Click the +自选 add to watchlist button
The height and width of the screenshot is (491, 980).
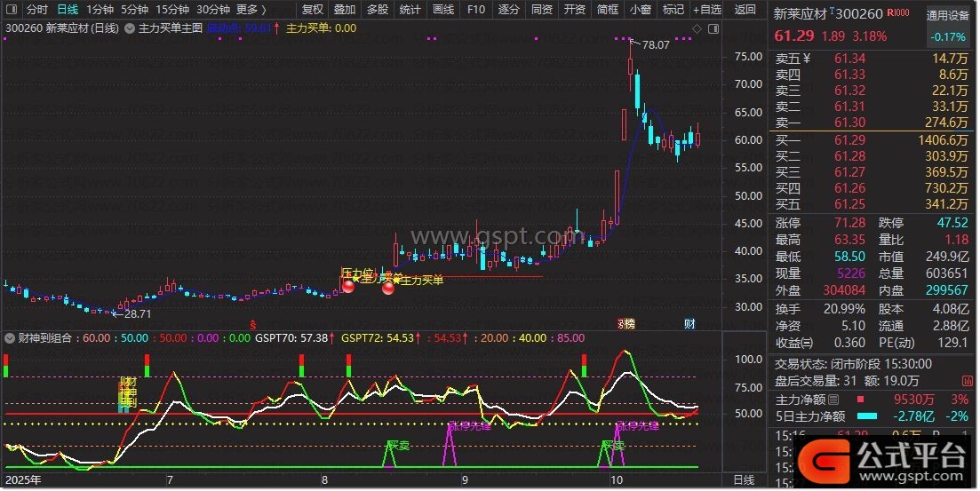coord(705,10)
